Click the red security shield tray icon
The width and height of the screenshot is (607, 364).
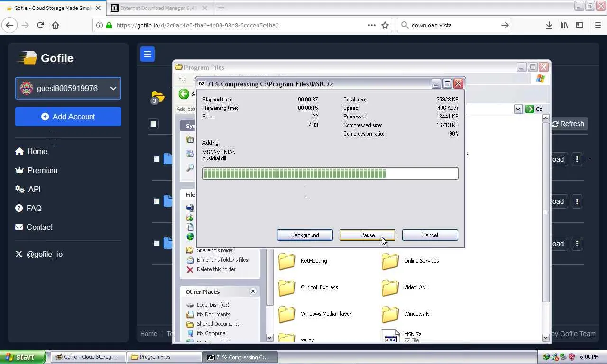[571, 357]
